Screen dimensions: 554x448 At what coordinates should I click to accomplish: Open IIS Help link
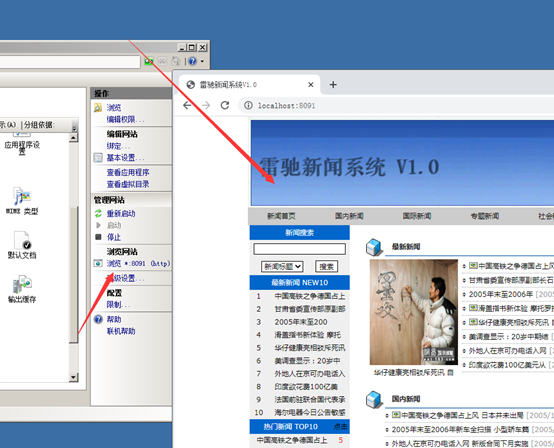(114, 319)
